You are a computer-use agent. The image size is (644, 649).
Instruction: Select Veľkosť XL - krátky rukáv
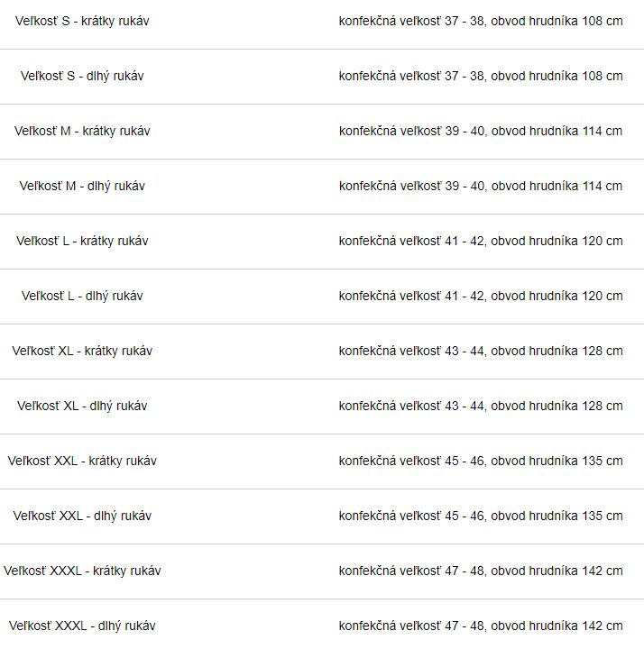click(82, 352)
